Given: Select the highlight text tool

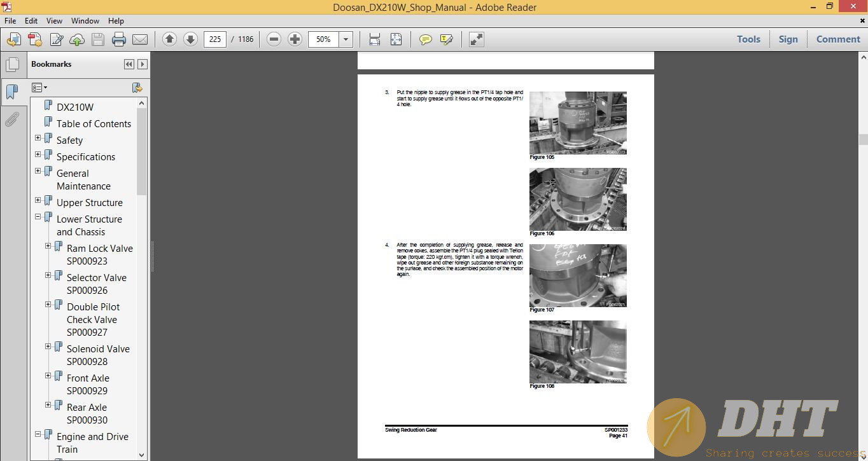Looking at the screenshot, I should [x=446, y=39].
